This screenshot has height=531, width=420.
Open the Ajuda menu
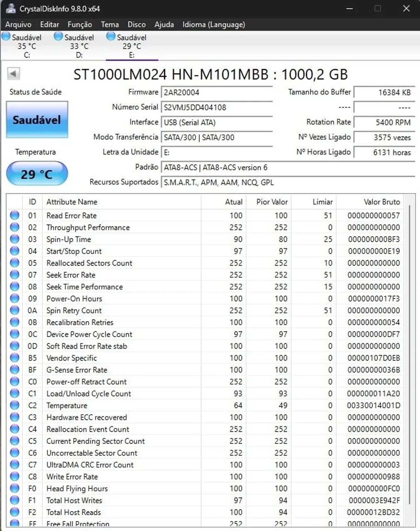coord(164,24)
